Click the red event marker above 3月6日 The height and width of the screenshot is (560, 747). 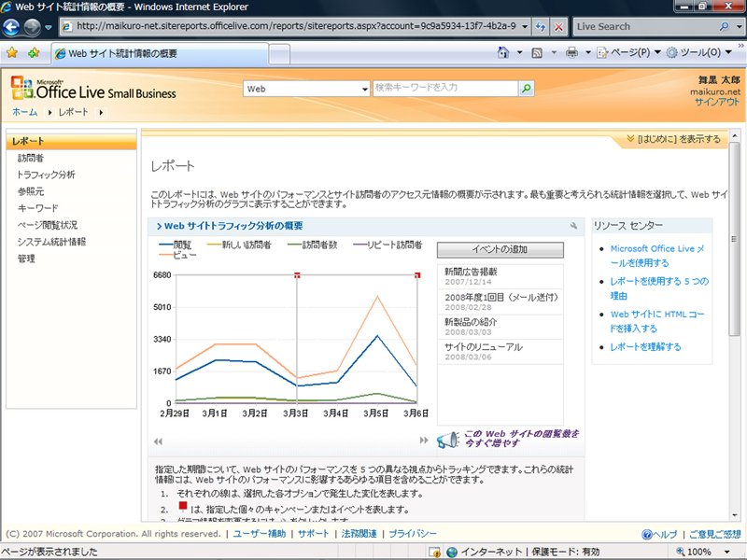pyautogui.click(x=417, y=274)
